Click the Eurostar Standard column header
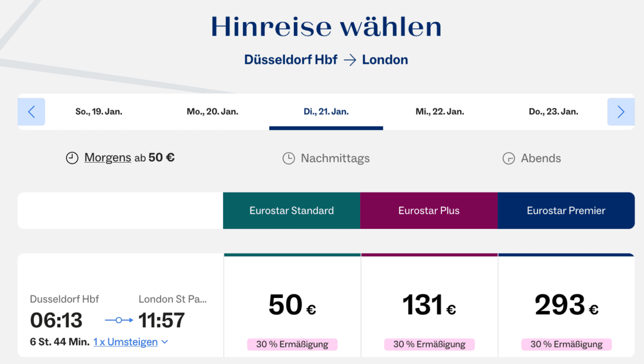The image size is (644, 364). tap(292, 211)
